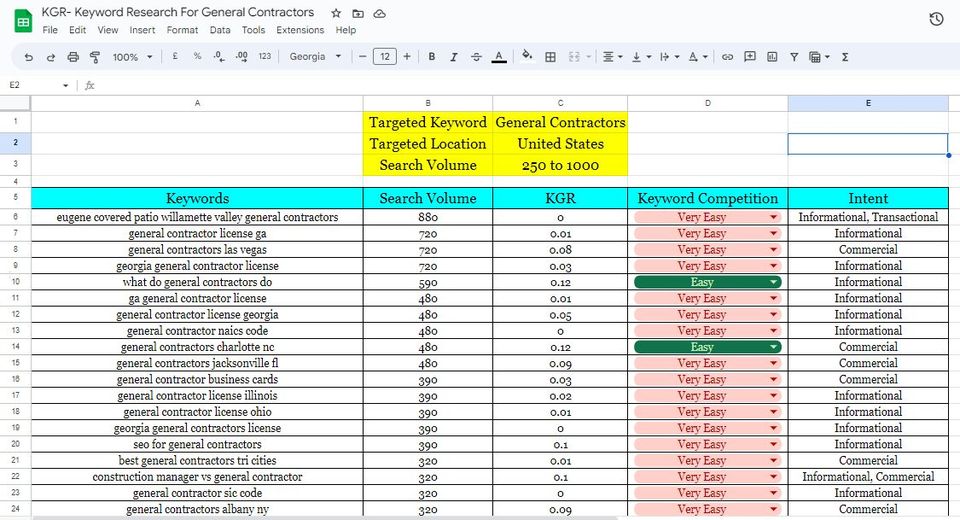
Task: Select the Paint format tool
Action: click(x=95, y=57)
